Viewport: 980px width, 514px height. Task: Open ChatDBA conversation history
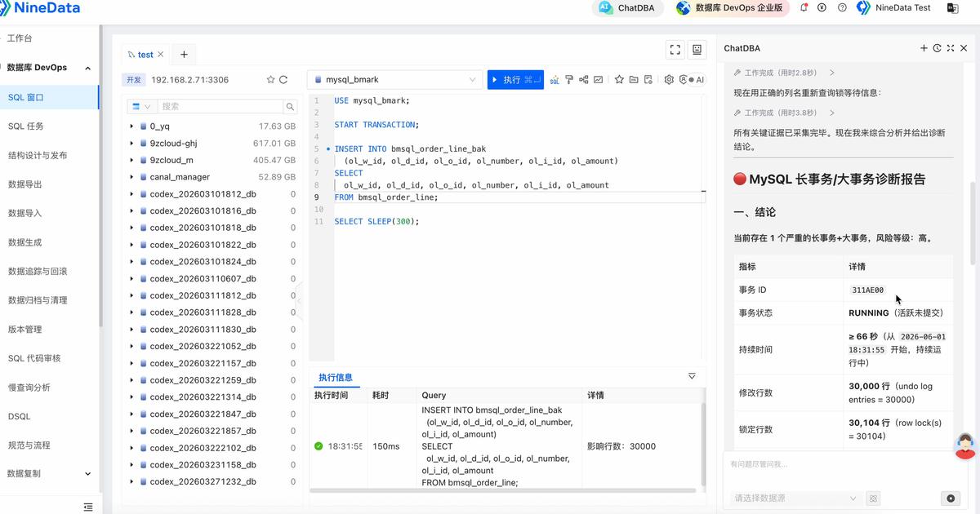[937, 48]
